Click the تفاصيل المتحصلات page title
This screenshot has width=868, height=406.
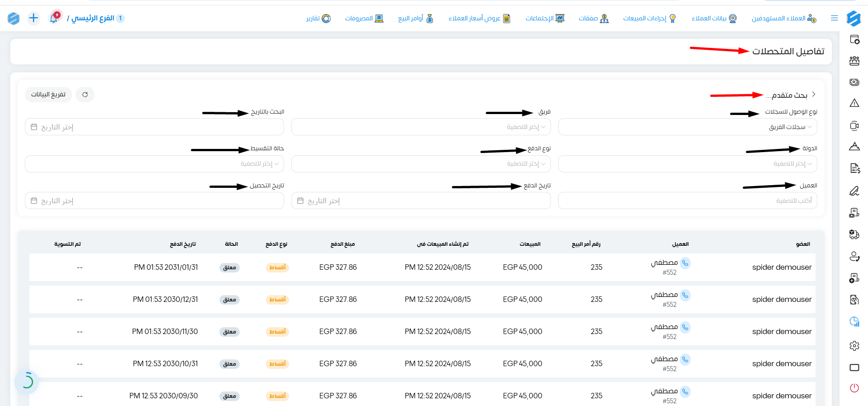[x=788, y=51]
